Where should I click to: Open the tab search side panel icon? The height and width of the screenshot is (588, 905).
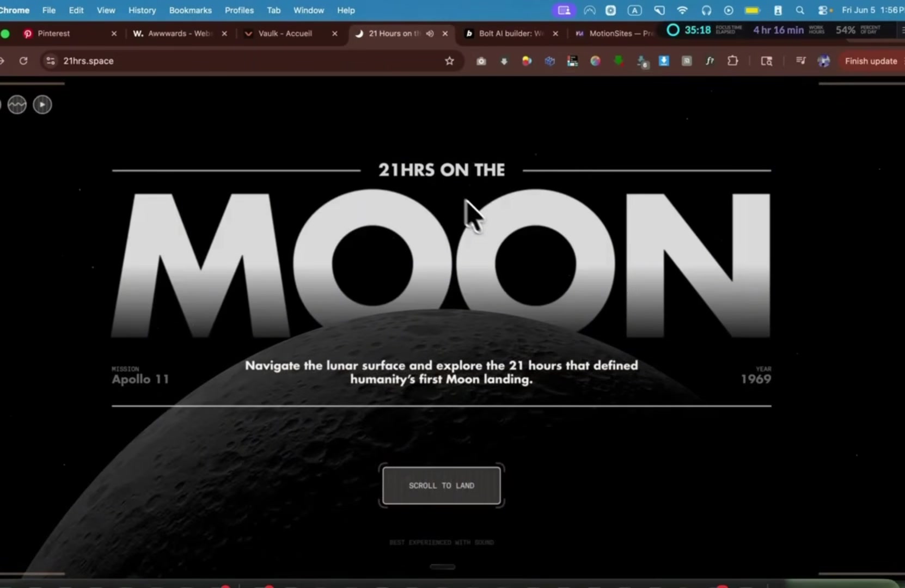coord(767,61)
